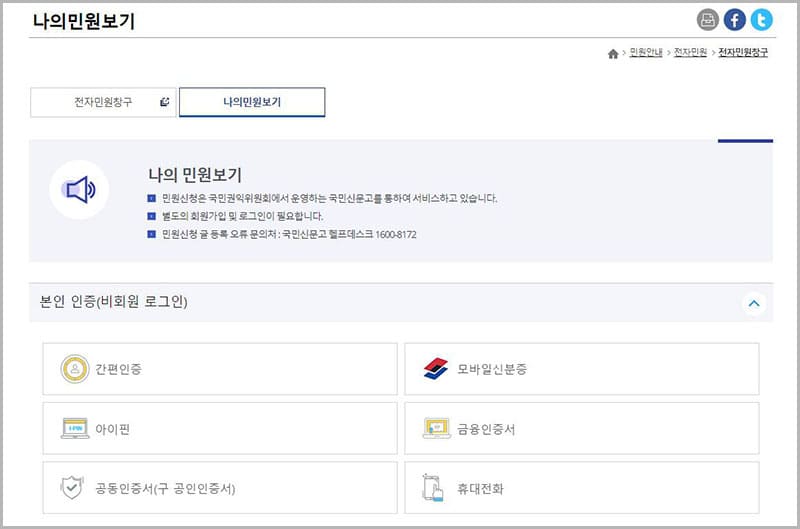Viewport: 800px width, 529px height.
Task: Click the 공동인증서 shield icon
Action: 73,488
